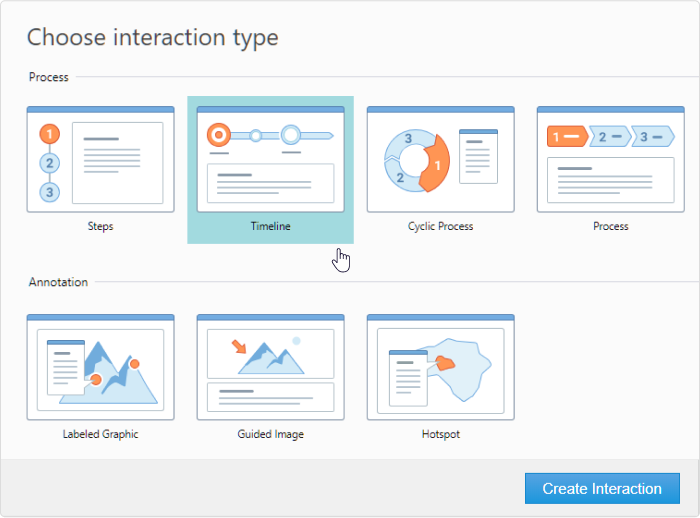The image size is (700, 518).
Task: Select the Process arrows interaction thumbnail
Action: pyautogui.click(x=611, y=159)
